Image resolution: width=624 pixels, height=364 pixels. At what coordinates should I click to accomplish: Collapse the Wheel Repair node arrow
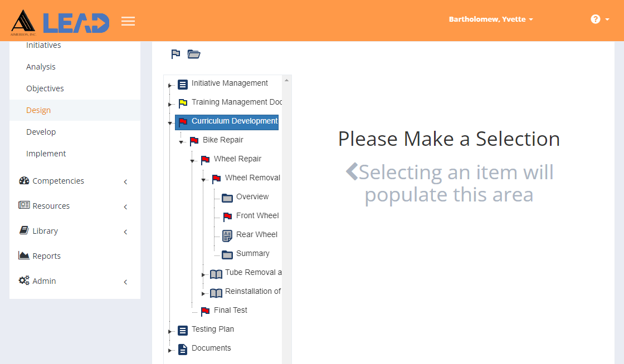tap(192, 161)
